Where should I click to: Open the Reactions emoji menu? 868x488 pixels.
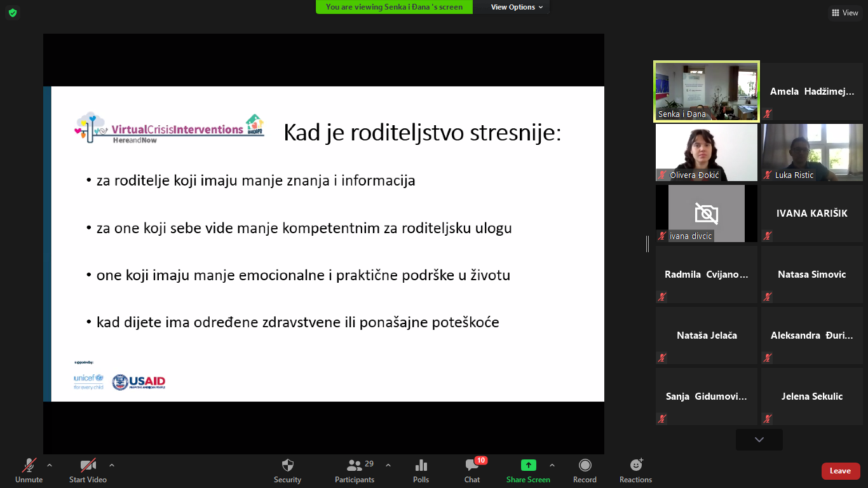click(x=635, y=471)
